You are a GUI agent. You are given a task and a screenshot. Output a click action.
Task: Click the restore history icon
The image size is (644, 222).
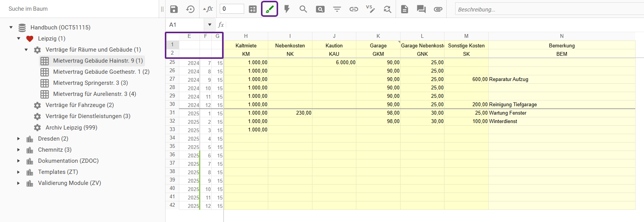(x=190, y=9)
